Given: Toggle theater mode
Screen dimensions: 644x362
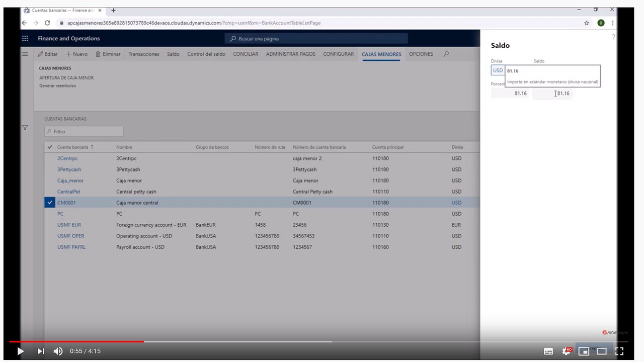Looking at the screenshot, I should click(x=601, y=351).
